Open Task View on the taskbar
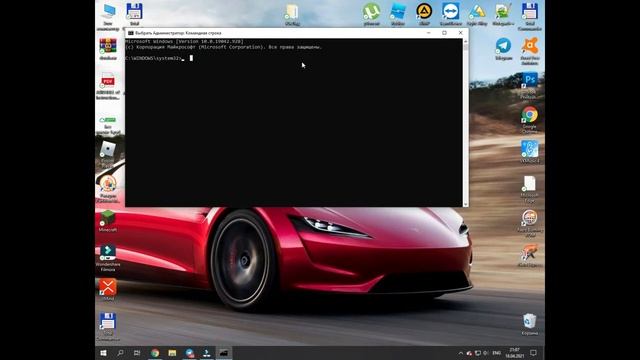The image size is (640, 360). 137,353
